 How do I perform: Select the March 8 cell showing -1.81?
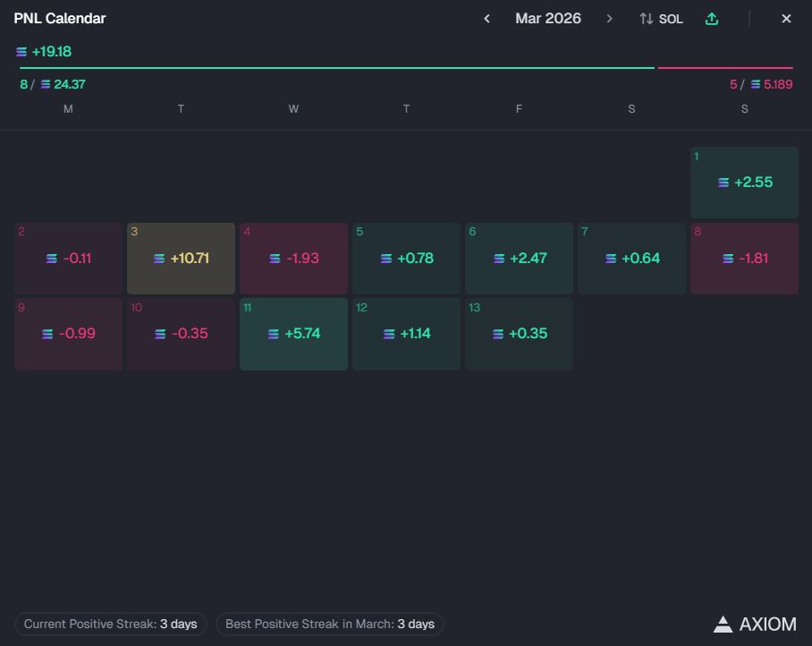(x=744, y=259)
